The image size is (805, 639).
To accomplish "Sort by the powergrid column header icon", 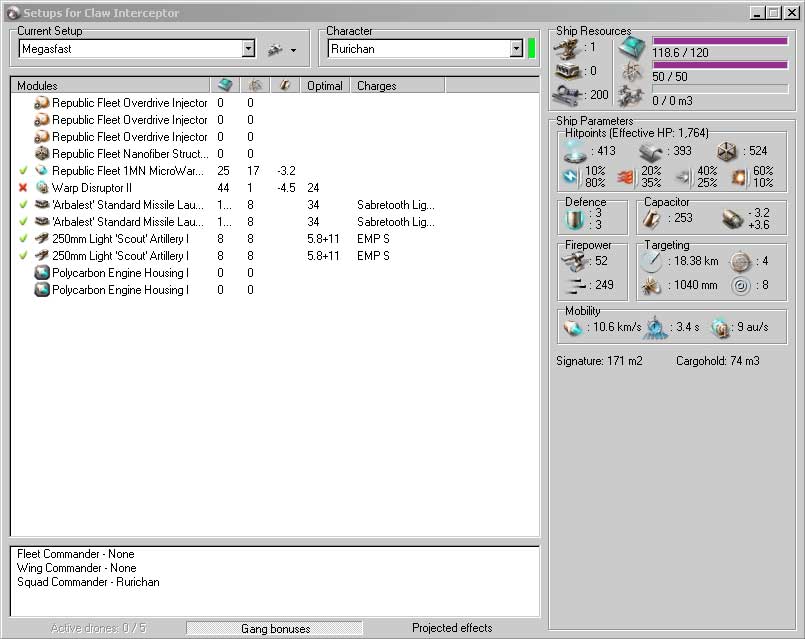I will [255, 85].
